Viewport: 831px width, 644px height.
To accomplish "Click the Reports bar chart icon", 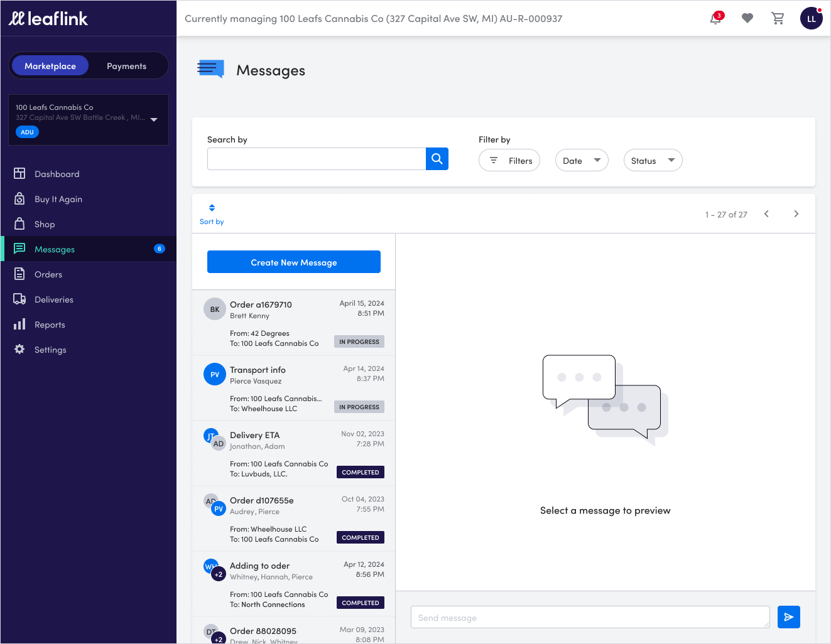I will click(x=19, y=324).
